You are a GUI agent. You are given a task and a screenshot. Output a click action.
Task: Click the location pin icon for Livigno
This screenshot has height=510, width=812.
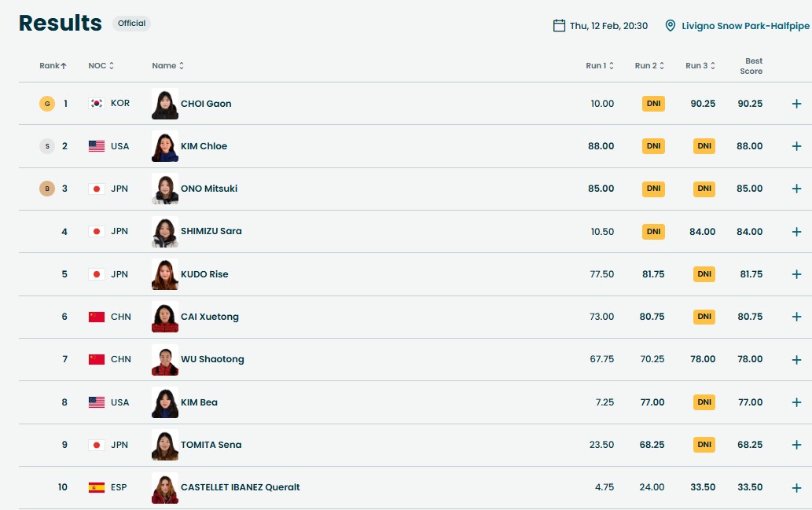point(670,26)
